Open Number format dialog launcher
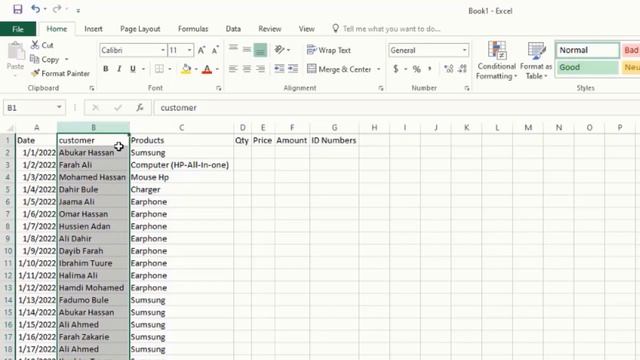 [467, 88]
